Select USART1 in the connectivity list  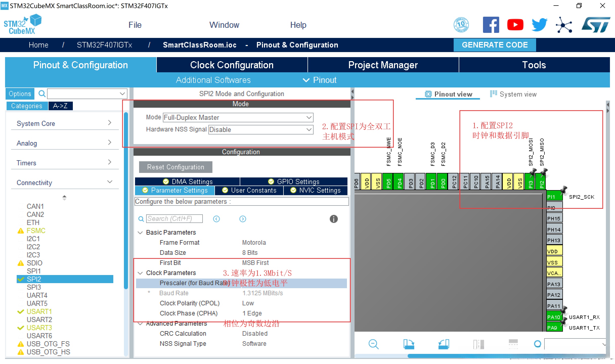click(39, 311)
